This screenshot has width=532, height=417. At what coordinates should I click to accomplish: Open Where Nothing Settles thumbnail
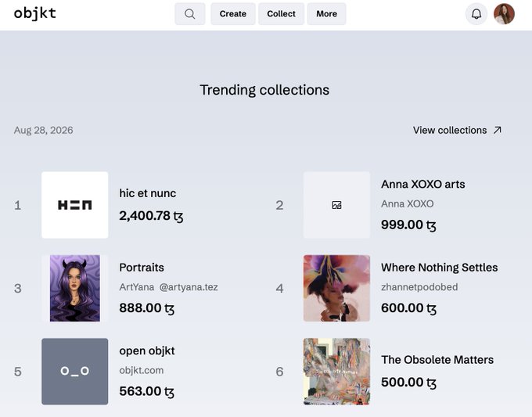(336, 288)
